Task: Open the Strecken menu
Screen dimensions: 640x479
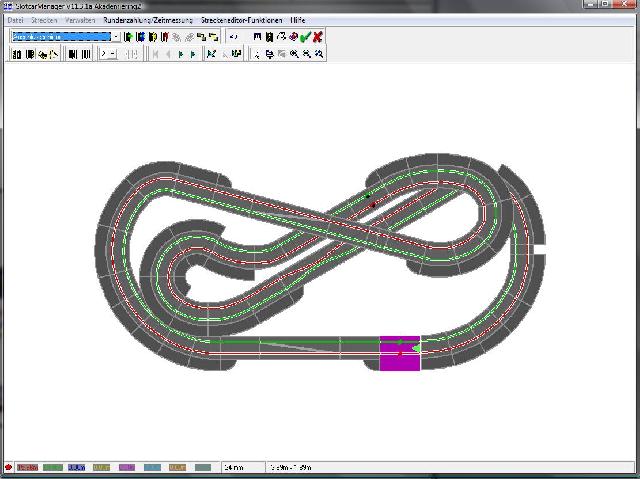Action: pos(44,20)
